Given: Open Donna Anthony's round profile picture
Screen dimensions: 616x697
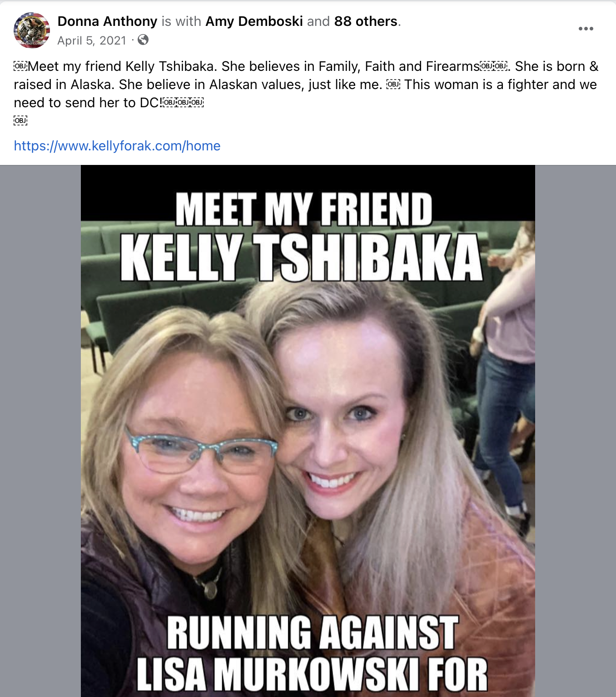Looking at the screenshot, I should 32,30.
